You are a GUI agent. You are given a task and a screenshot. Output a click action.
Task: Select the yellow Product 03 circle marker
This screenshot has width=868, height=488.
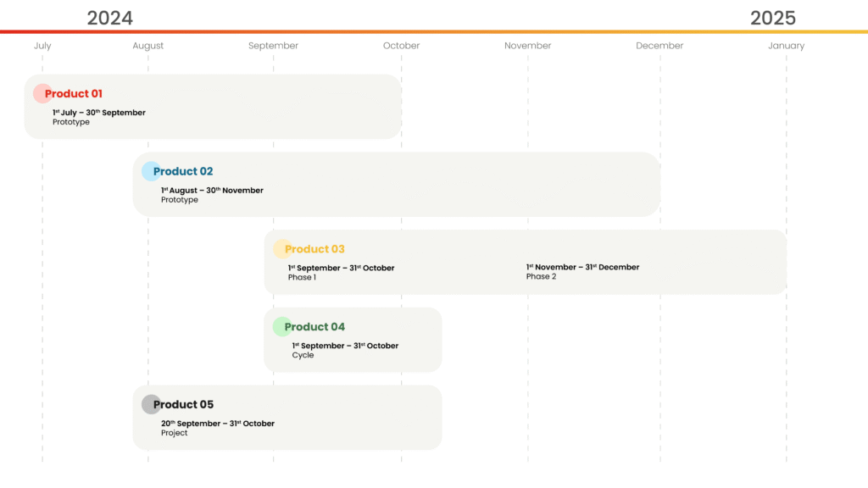[x=281, y=249]
